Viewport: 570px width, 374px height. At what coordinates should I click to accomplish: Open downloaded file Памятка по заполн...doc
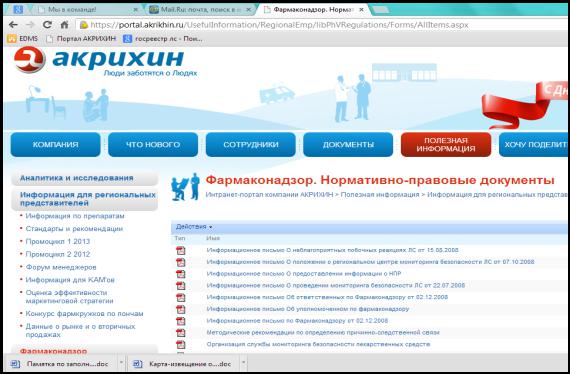click(x=61, y=364)
